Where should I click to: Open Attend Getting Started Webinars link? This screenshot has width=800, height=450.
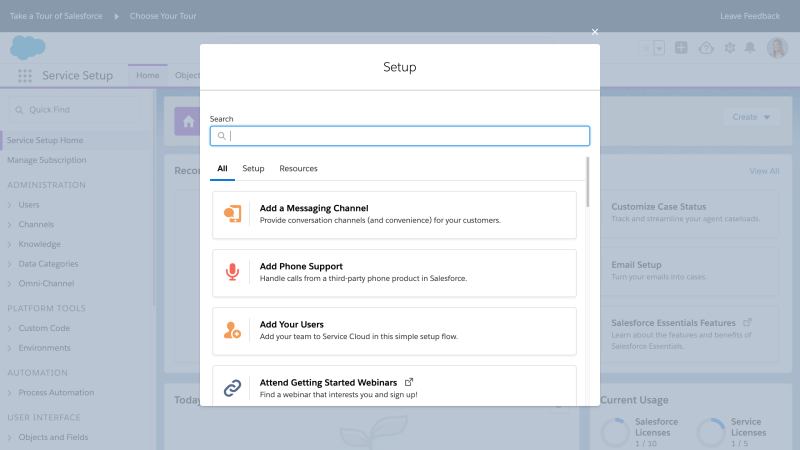[x=328, y=383]
